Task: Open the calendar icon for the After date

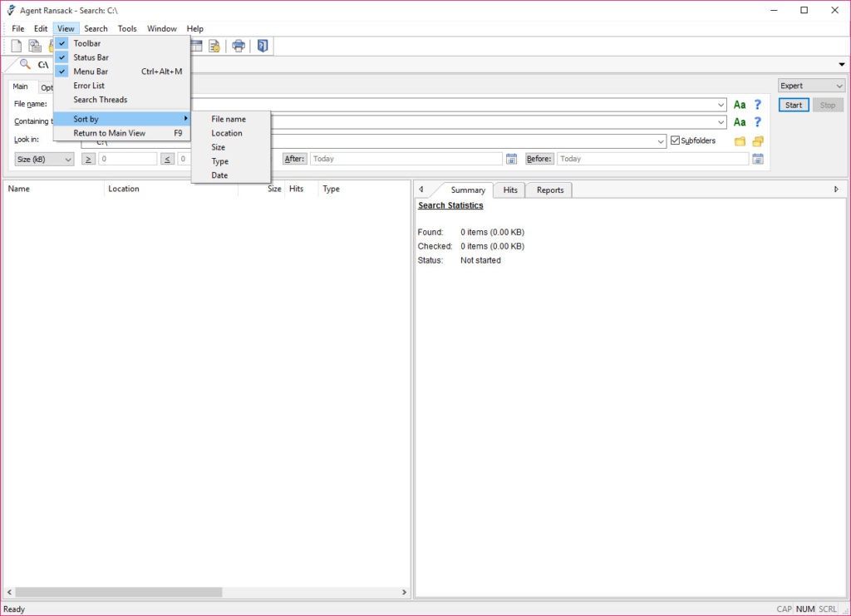Action: [511, 159]
